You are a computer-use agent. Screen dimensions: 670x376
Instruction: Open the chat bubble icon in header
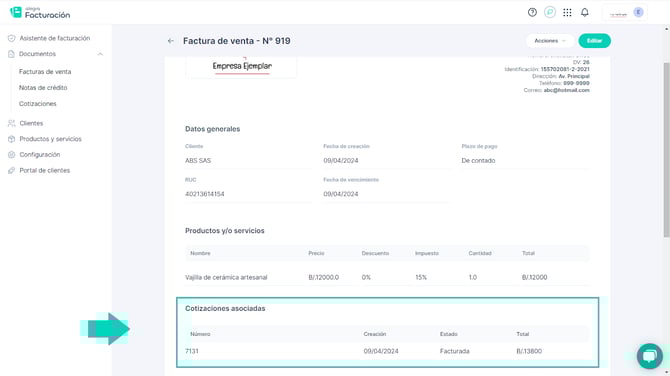coord(550,12)
